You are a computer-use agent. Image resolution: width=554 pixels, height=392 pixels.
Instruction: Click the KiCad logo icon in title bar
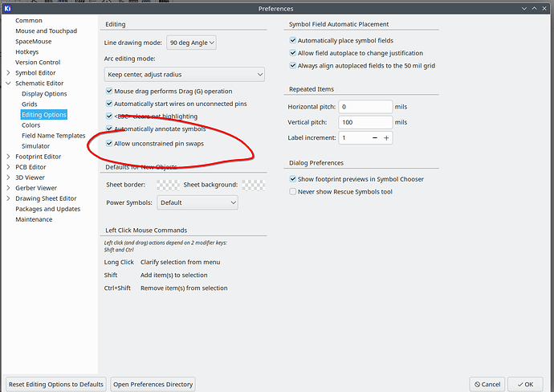(8, 8)
